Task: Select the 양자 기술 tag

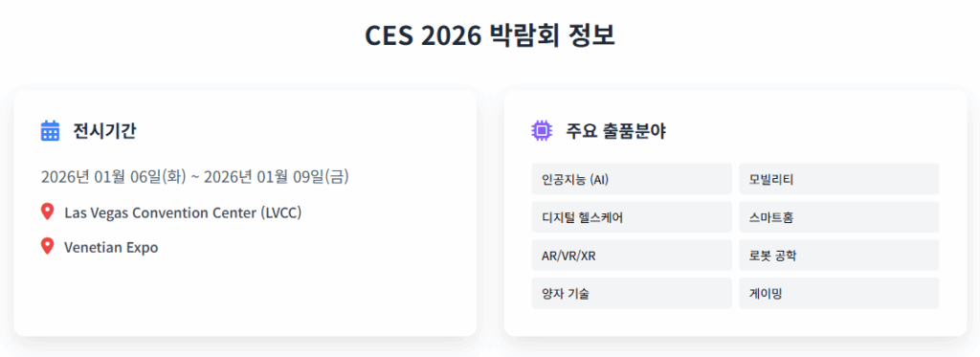Action: click(632, 293)
